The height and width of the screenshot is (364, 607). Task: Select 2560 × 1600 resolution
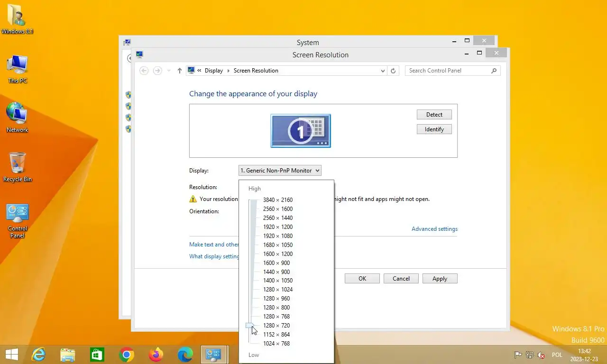pyautogui.click(x=278, y=209)
